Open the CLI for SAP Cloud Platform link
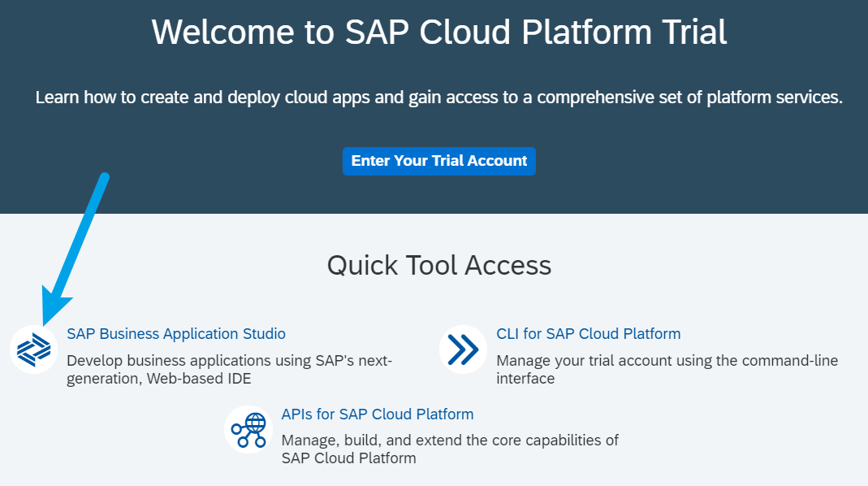Viewport: 868px width, 486px height. [x=589, y=333]
